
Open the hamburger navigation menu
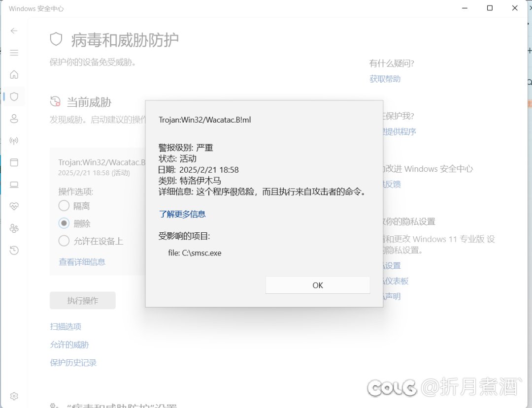point(14,53)
